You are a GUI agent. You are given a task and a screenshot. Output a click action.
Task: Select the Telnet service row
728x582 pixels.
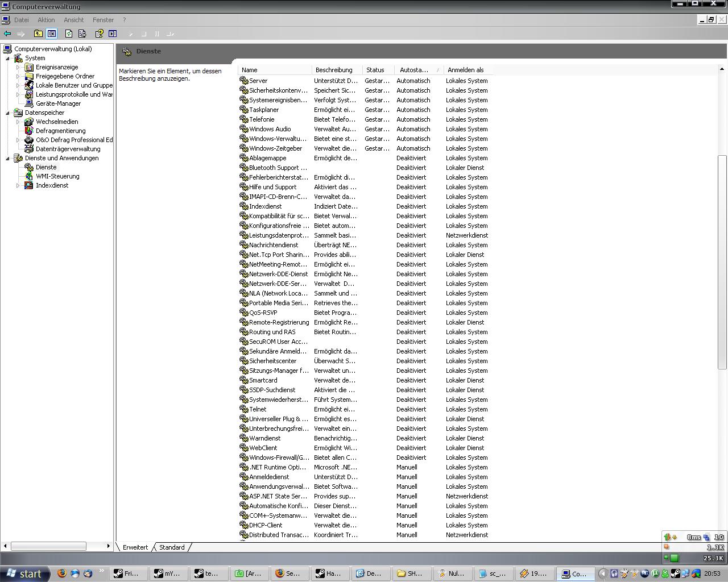366,409
